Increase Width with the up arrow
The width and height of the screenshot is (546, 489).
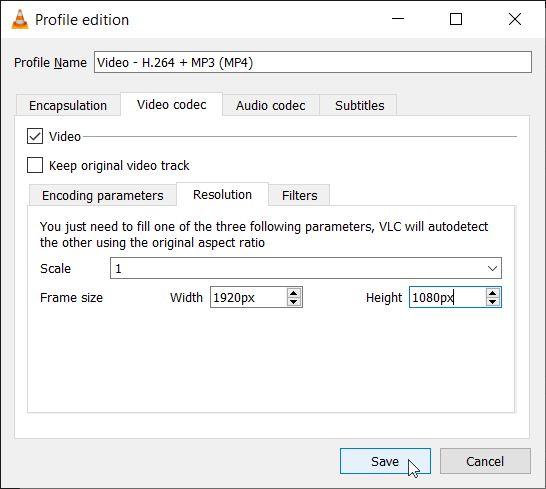(294, 293)
